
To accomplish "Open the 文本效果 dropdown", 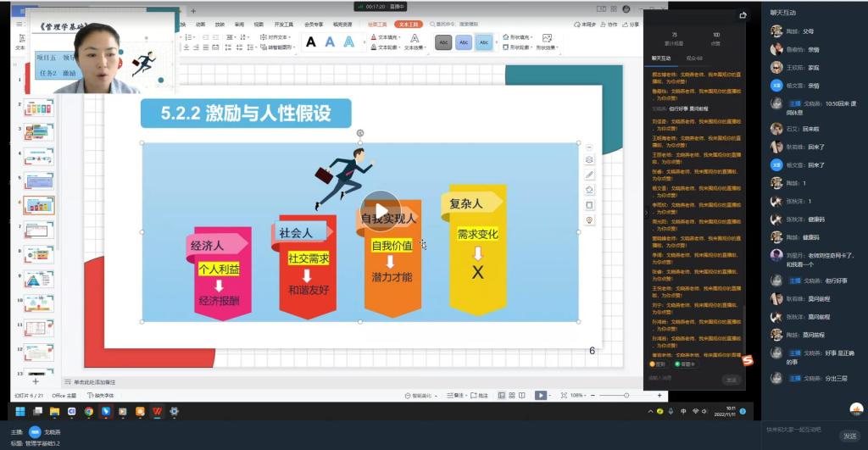I will [x=415, y=47].
